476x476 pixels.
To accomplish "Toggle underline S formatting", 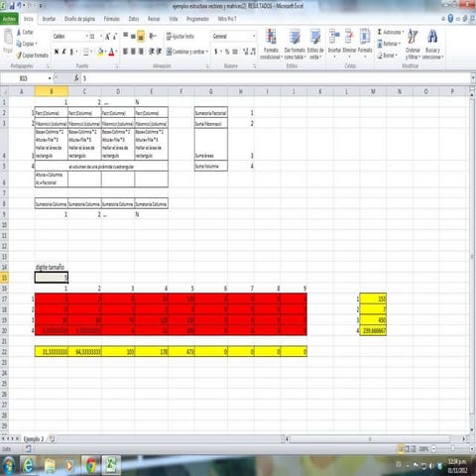I will pos(71,52).
